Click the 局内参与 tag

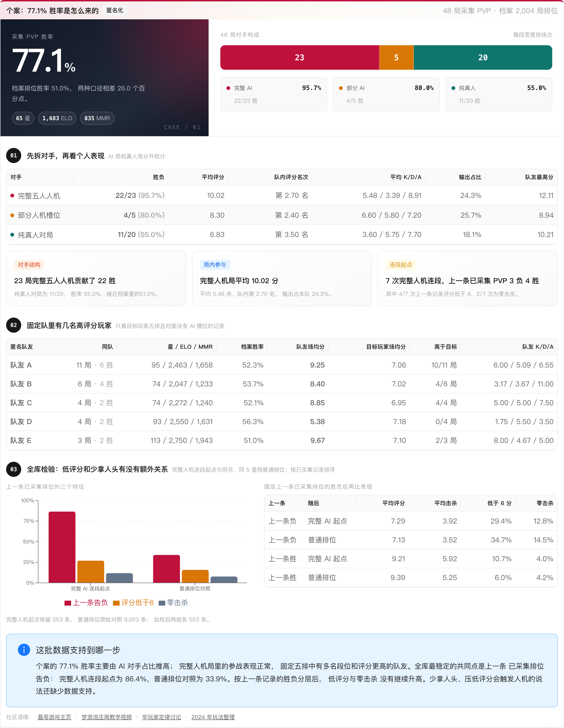(215, 265)
